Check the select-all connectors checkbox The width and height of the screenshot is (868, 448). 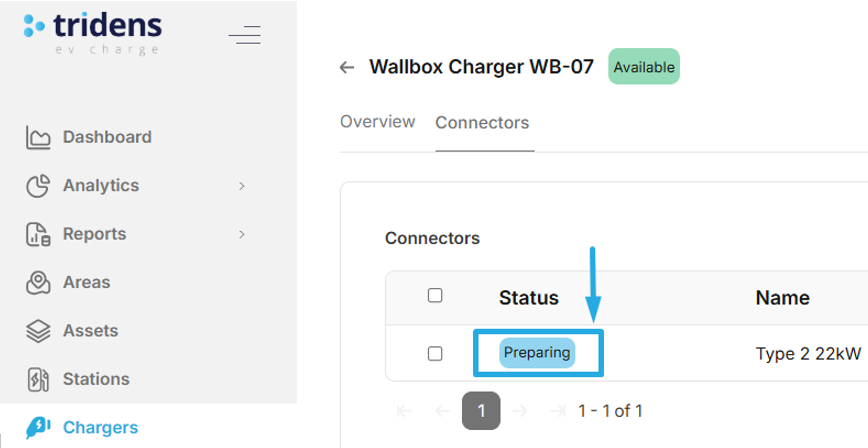point(435,295)
